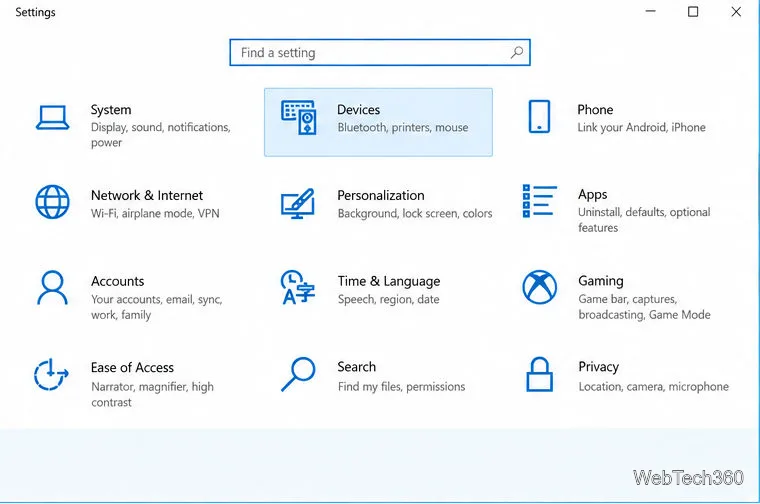Viewport: 760px width, 504px height.
Task: Open the Accounts person icon
Action: (52, 287)
